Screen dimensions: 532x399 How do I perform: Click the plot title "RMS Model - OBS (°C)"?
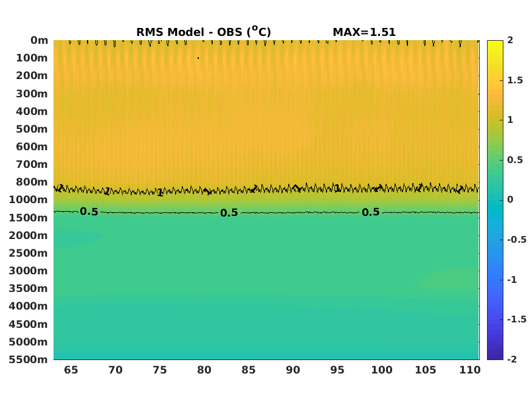204,32
